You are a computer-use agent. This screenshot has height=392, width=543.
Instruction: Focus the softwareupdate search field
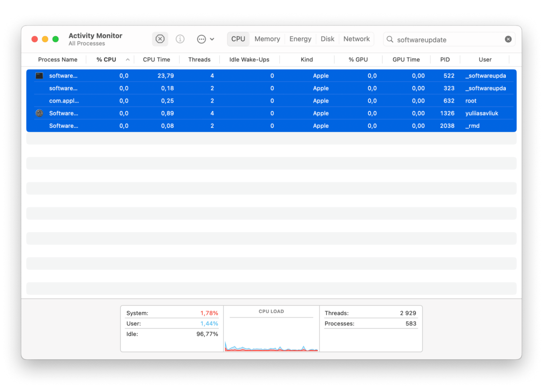449,39
